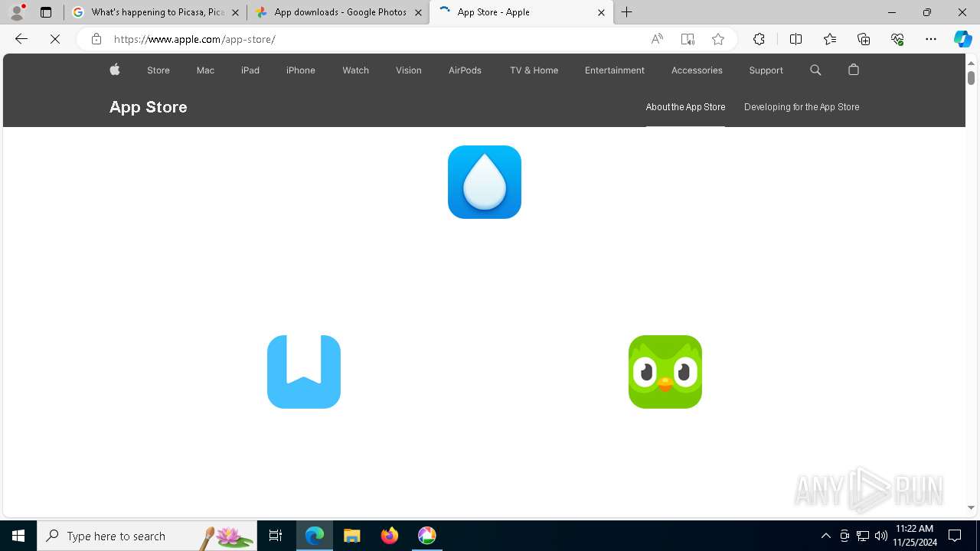Viewport: 980px width, 551px height.
Task: Close the App Store - Apple tab
Action: 601,12
